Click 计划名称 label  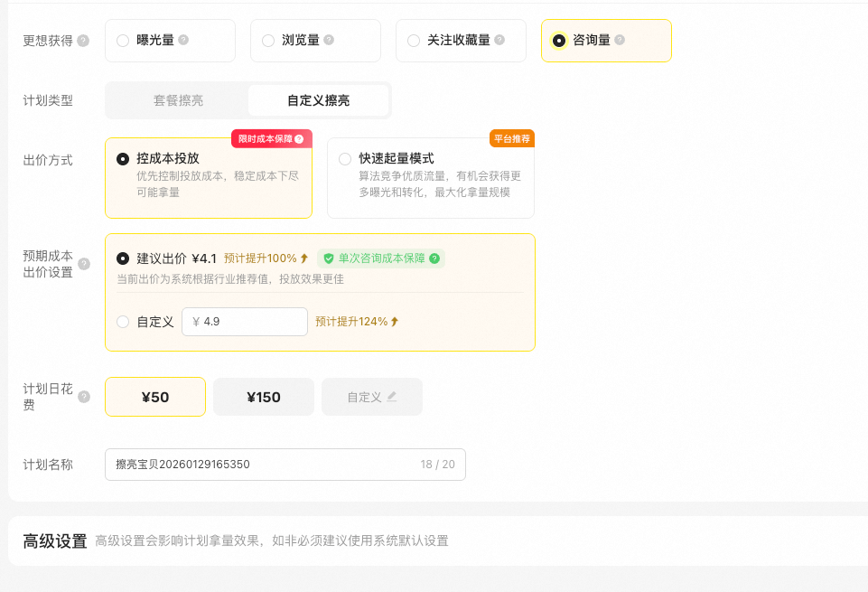point(48,465)
